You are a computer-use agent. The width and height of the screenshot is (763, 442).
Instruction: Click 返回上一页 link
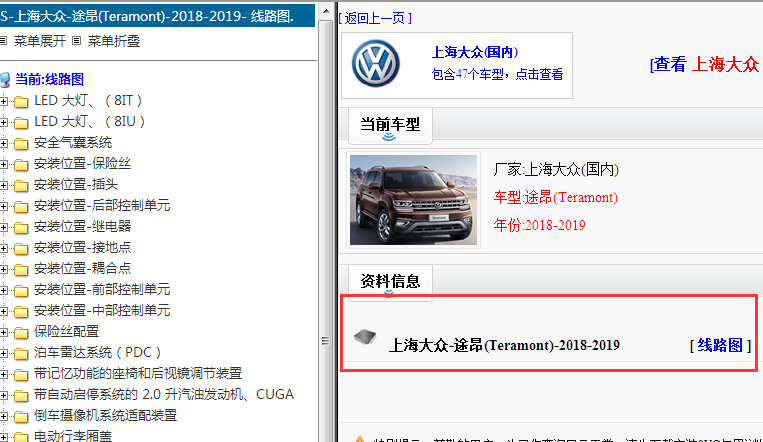[375, 18]
